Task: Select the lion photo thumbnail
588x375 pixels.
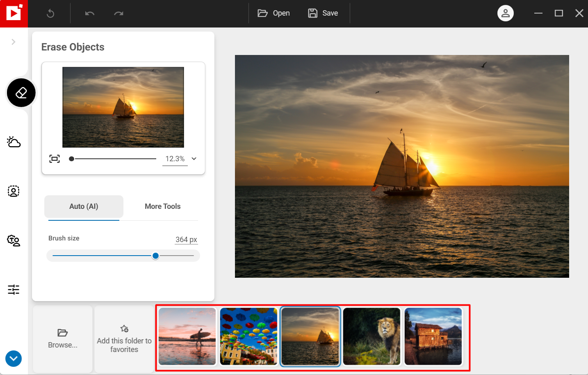Action: click(371, 336)
